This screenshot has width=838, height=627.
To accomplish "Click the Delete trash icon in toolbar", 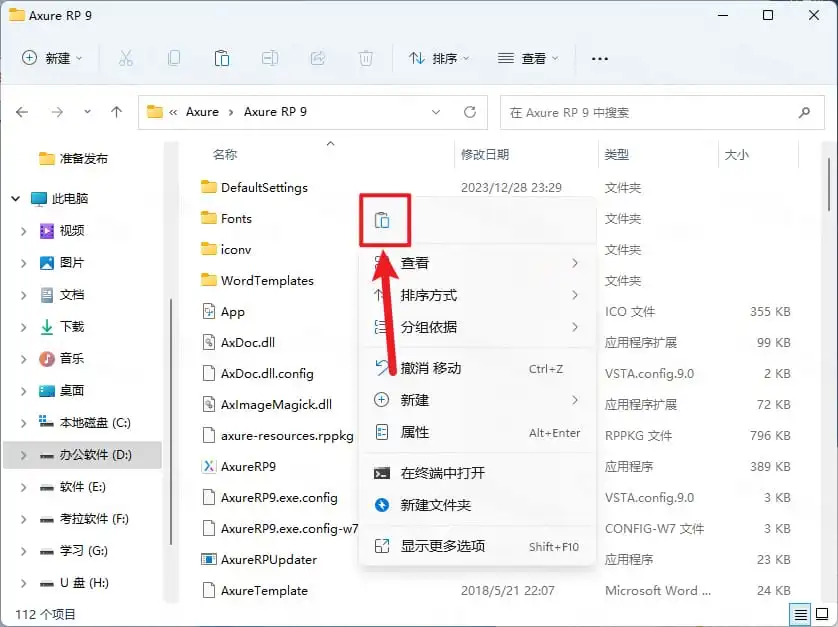I will pyautogui.click(x=366, y=58).
